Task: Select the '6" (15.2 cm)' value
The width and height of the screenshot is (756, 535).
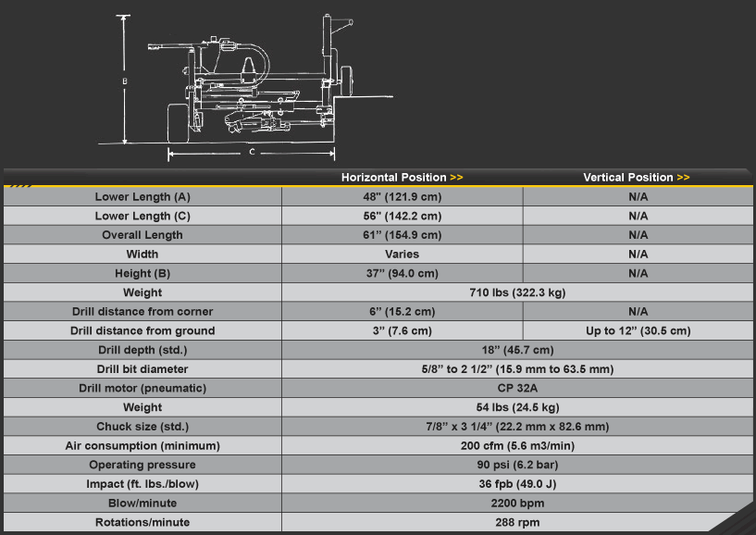Action: [x=403, y=312]
